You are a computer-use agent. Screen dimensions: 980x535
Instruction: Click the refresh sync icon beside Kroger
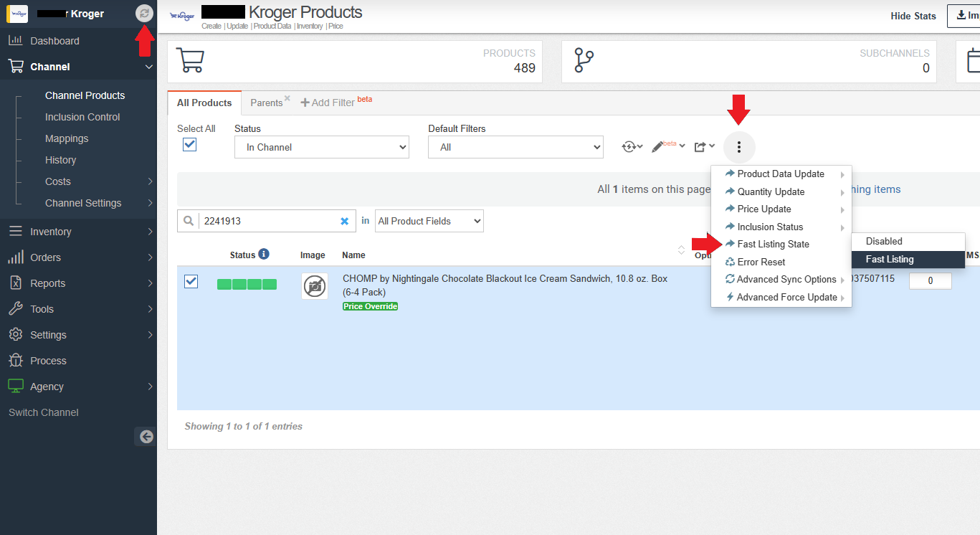(144, 13)
